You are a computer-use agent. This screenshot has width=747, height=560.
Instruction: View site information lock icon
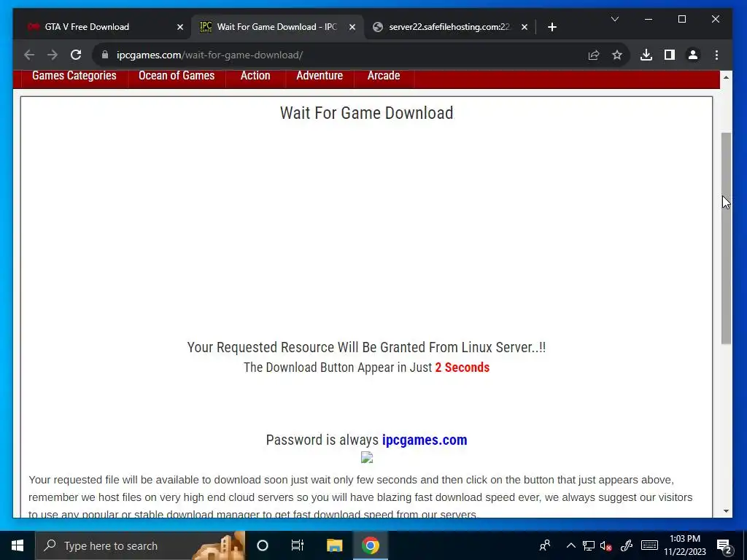pos(105,55)
